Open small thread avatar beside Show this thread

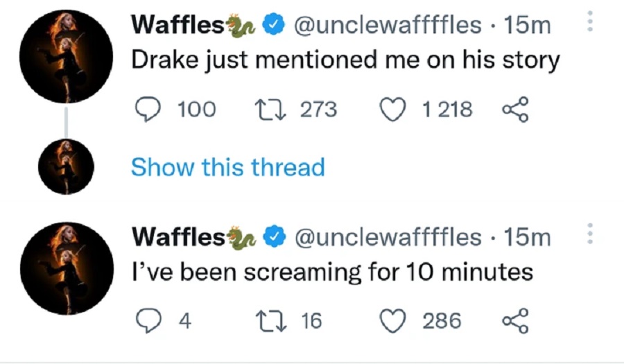point(66,166)
